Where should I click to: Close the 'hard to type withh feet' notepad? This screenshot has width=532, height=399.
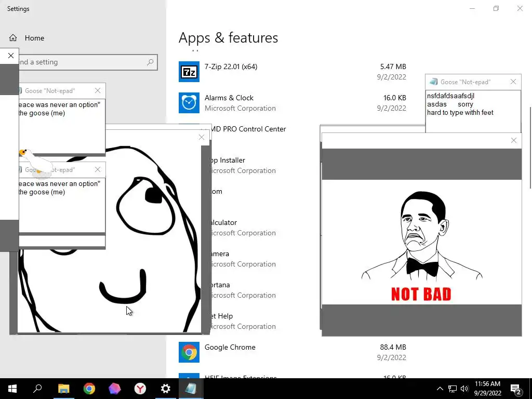(513, 82)
